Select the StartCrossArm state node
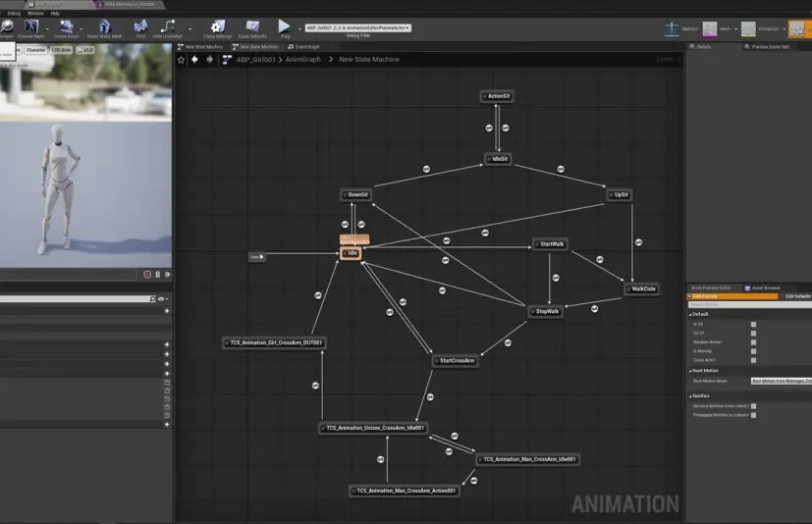812x524 pixels. [456, 360]
